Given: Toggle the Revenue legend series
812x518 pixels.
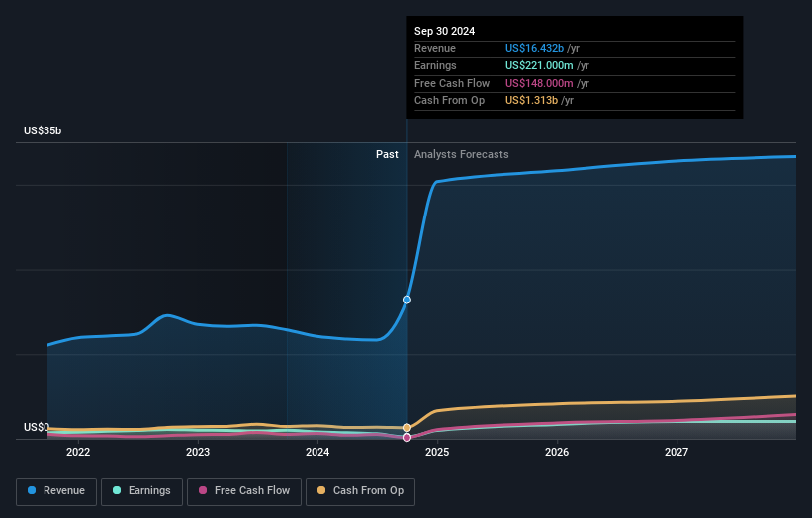Looking at the screenshot, I should point(56,491).
